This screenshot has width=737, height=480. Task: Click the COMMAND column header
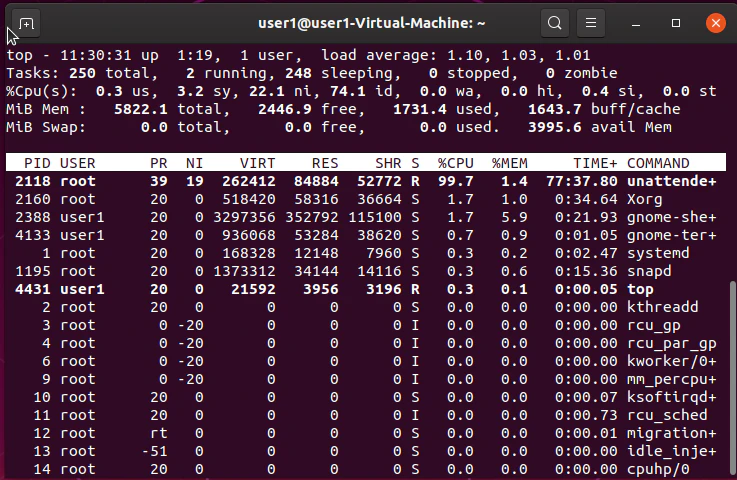658,163
